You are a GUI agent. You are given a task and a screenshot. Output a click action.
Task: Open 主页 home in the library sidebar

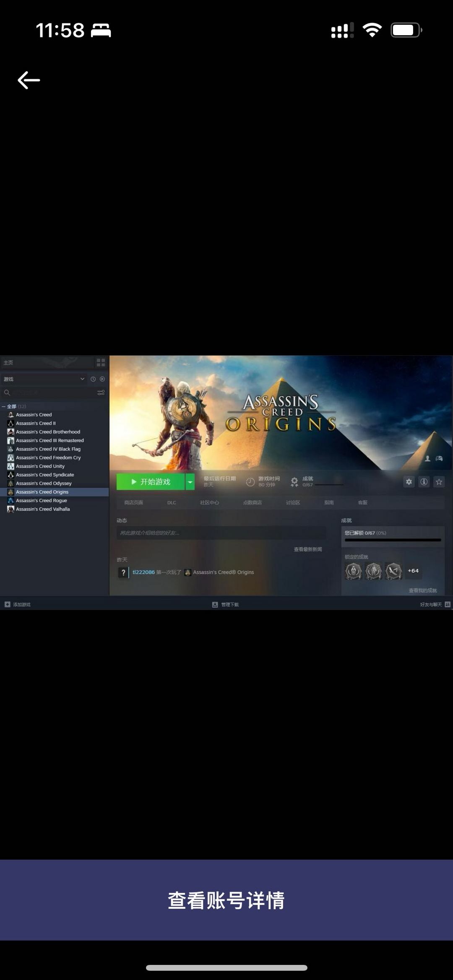(8, 362)
